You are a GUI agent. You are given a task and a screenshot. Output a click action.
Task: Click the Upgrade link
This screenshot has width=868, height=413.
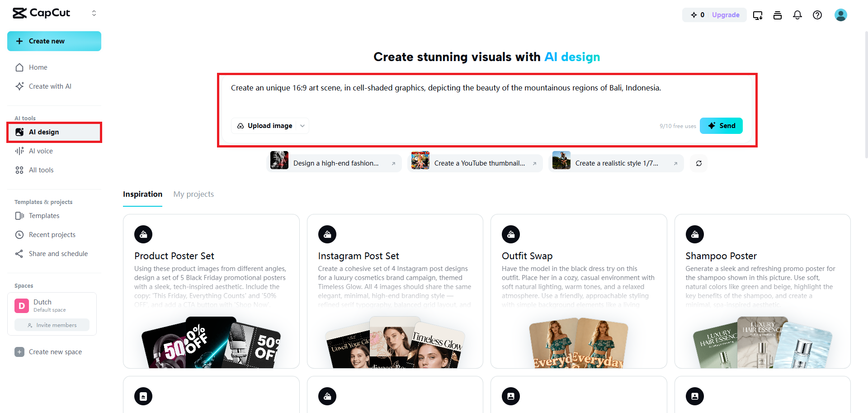726,15
